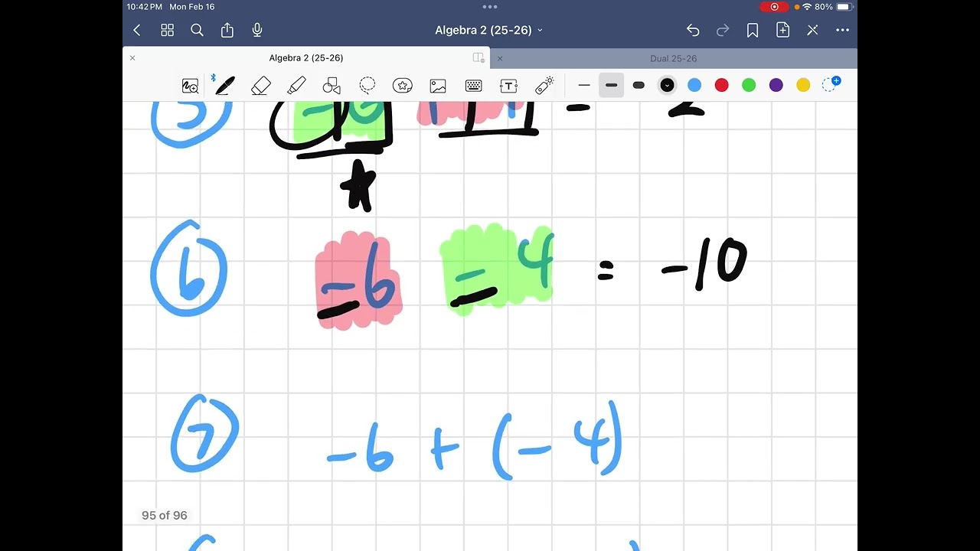Open split view icon in tab bar
This screenshot has height=551, width=980.
click(x=479, y=58)
